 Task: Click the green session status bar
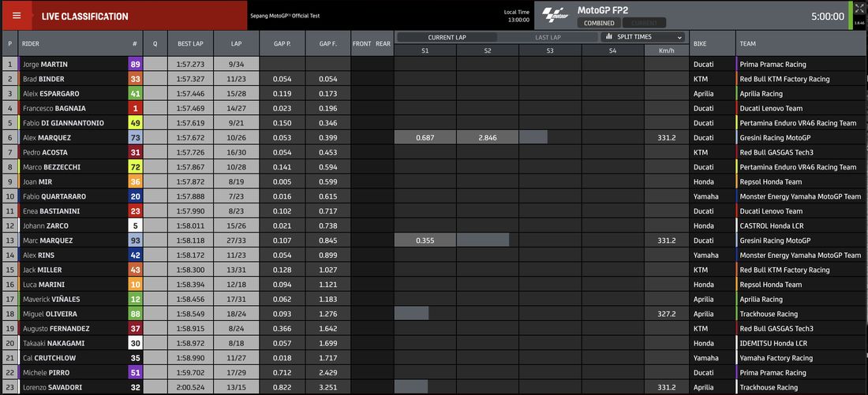[851, 16]
